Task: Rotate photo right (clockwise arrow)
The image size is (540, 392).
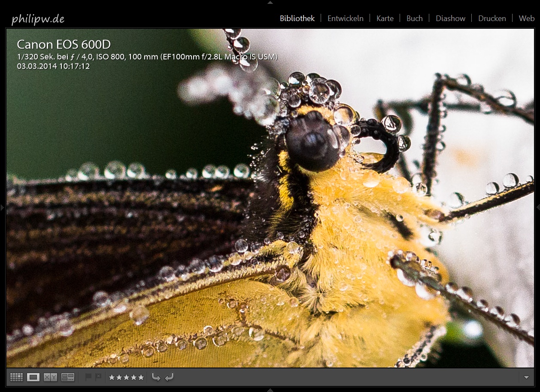Action: tap(169, 377)
